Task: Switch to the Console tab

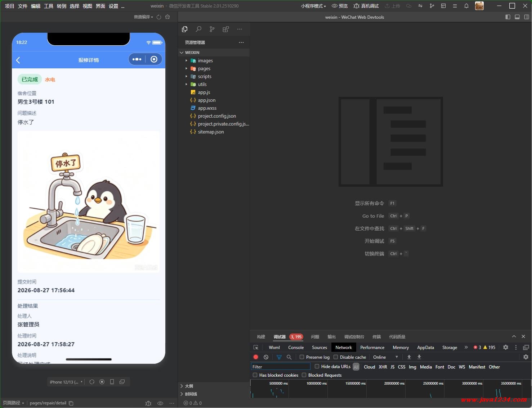Action: [296, 347]
